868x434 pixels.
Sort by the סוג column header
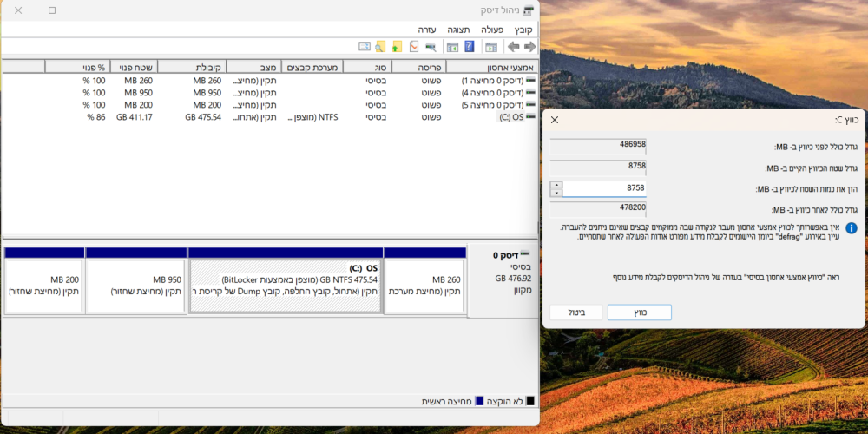(x=367, y=67)
